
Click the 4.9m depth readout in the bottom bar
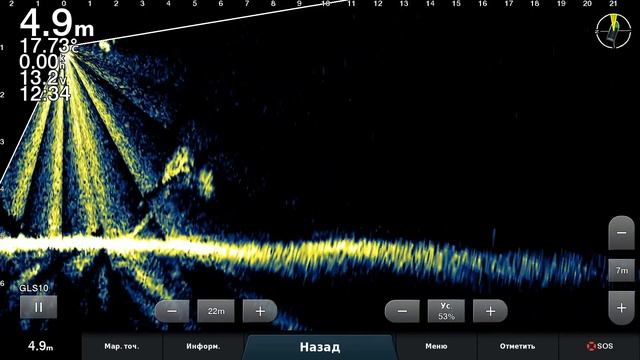point(40,347)
